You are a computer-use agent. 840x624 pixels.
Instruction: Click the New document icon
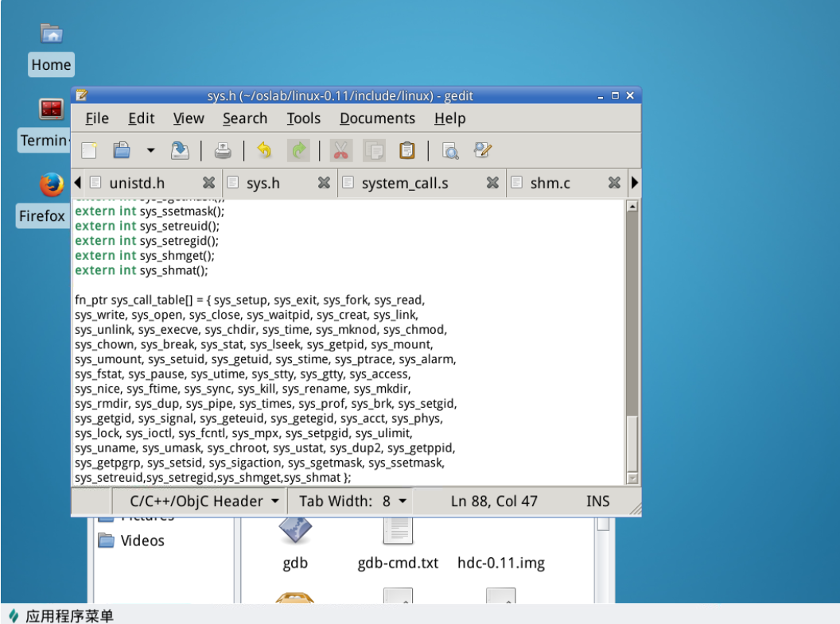[x=89, y=150]
